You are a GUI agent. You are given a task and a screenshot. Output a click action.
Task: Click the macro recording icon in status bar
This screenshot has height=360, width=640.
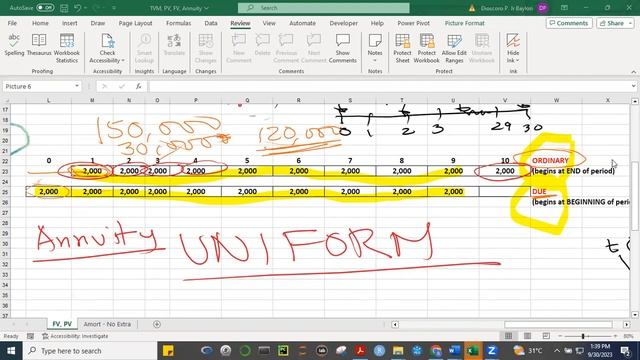pyautogui.click(x=30, y=336)
